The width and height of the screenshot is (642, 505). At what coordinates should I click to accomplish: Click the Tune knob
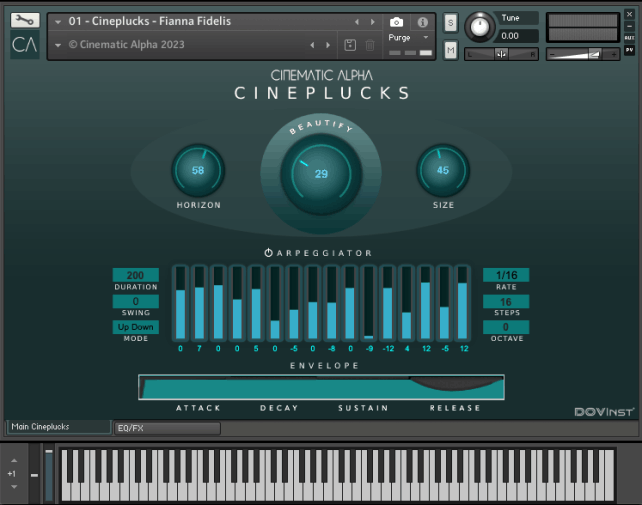tap(479, 27)
